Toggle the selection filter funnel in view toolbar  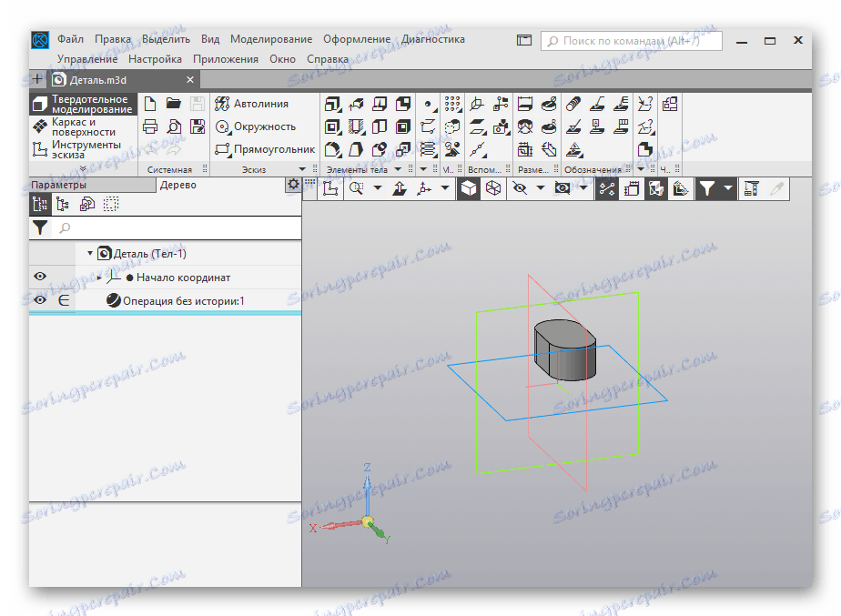click(707, 188)
